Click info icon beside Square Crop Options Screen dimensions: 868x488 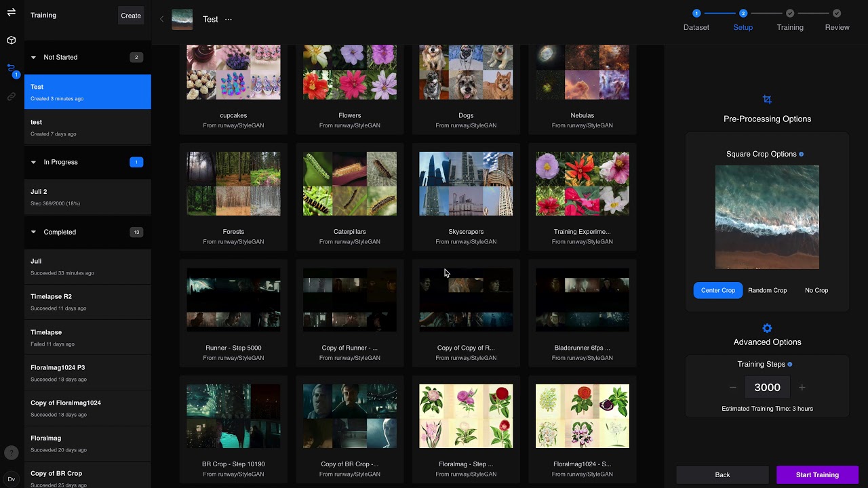tap(801, 155)
